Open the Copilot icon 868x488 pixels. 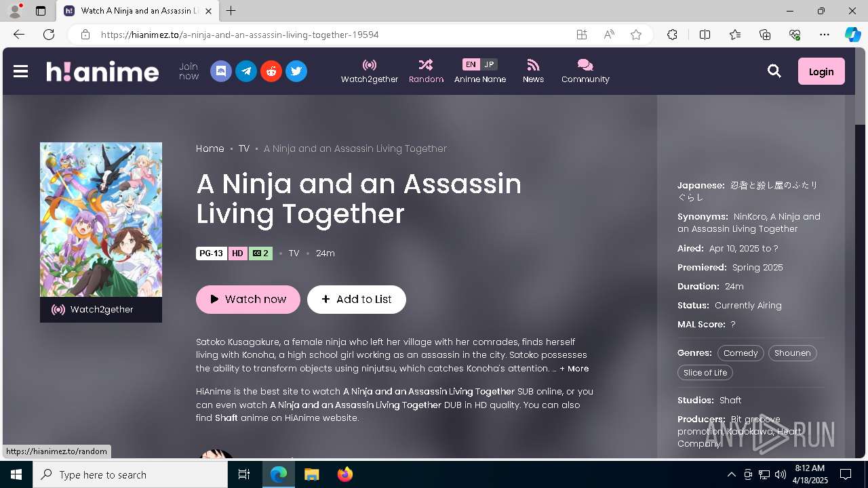click(852, 35)
